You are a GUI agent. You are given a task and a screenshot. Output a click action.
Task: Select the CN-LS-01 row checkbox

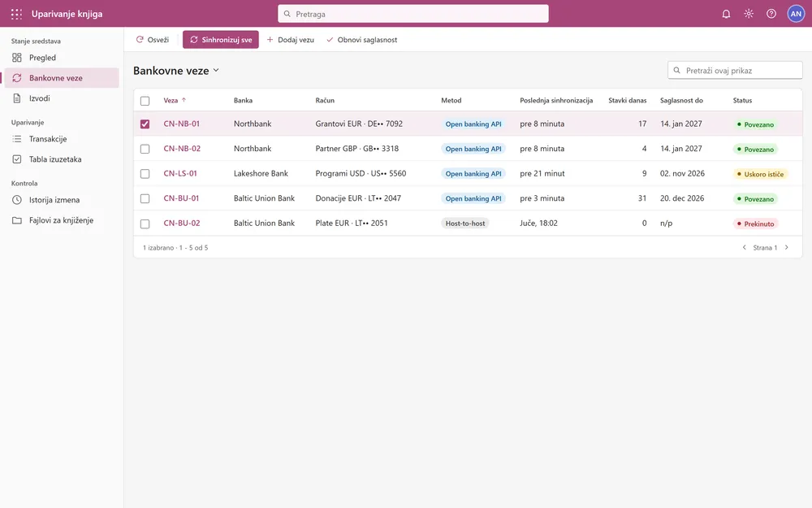(145, 174)
